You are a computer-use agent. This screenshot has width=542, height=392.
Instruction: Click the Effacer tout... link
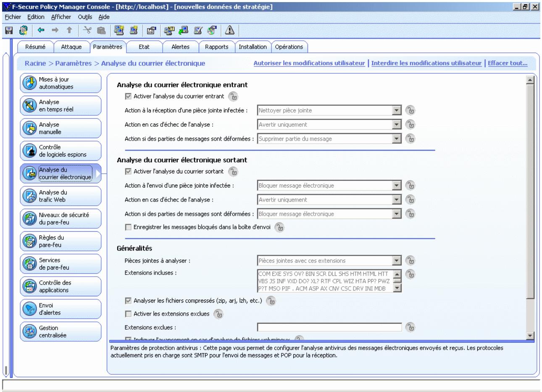508,63
